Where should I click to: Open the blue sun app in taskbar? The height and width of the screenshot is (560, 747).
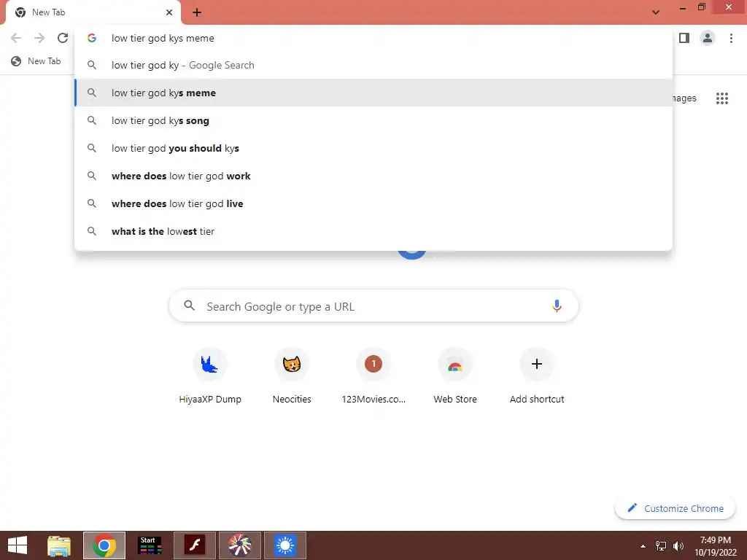tap(285, 545)
